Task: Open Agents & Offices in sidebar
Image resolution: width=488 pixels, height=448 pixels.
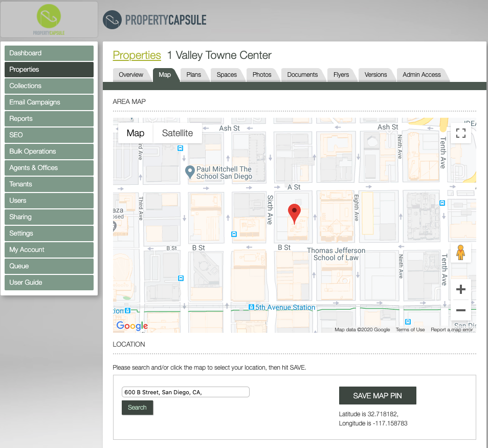Action: pos(49,168)
